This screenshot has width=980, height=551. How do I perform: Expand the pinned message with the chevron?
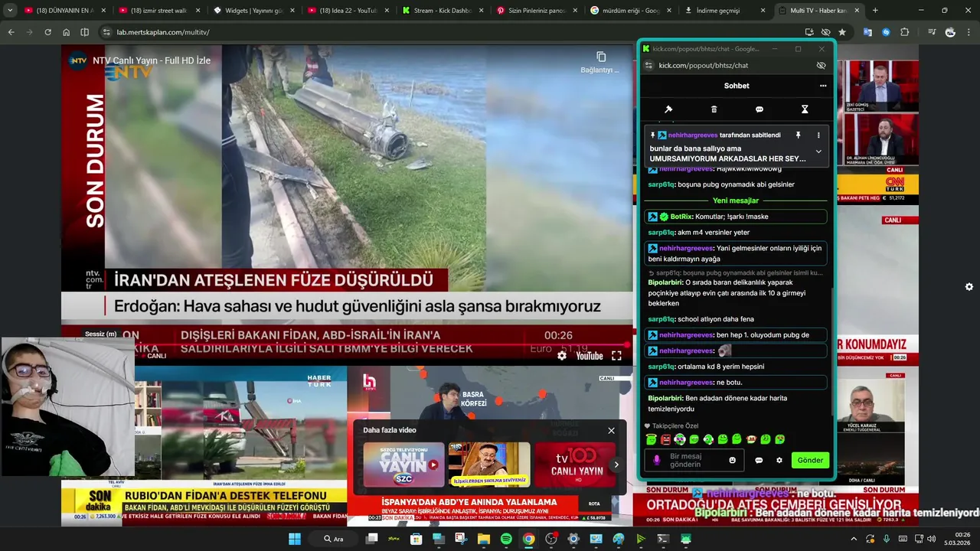coord(818,152)
